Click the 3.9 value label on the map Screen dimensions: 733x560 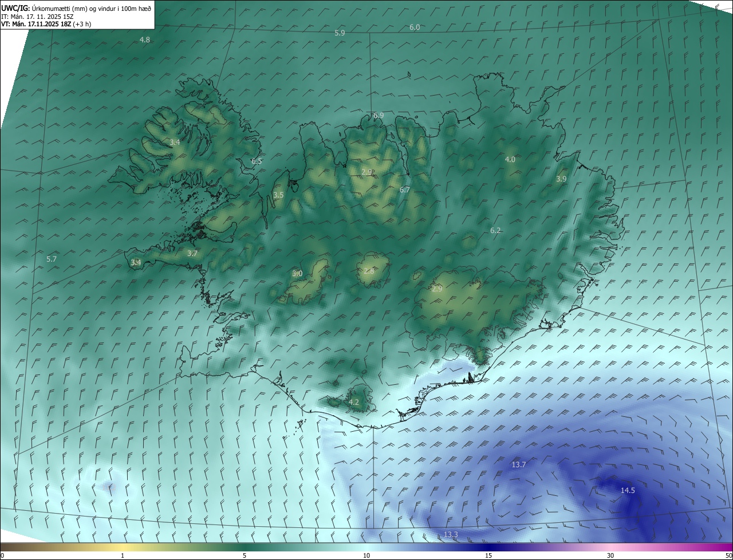click(x=561, y=179)
